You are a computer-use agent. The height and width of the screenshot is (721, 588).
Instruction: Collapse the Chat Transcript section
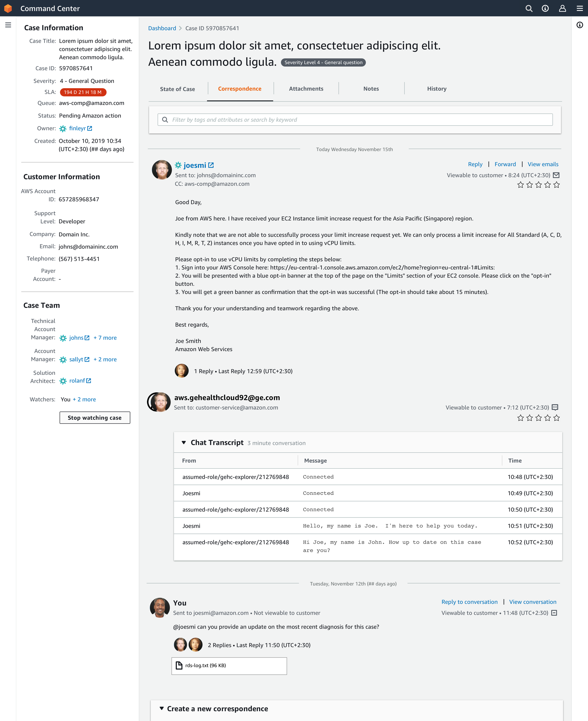click(x=184, y=443)
